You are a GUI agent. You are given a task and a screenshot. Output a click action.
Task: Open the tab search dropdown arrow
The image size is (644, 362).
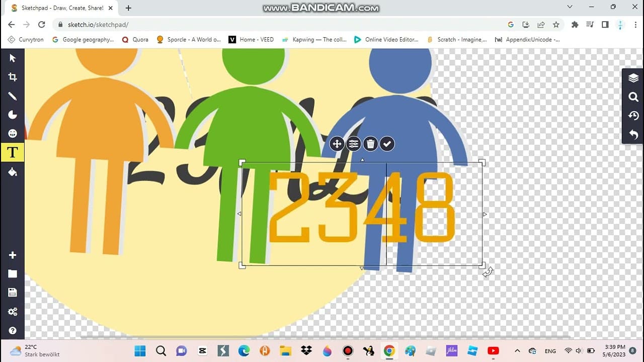tap(570, 7)
